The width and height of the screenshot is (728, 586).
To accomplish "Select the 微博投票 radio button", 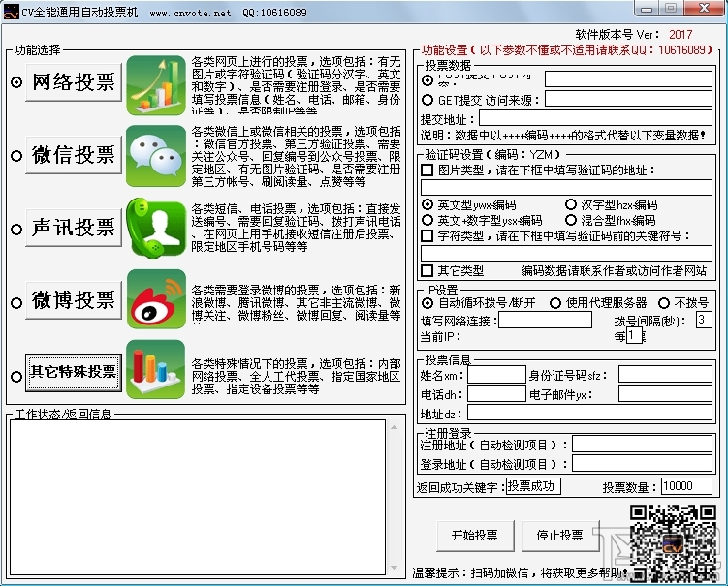I will tap(16, 303).
